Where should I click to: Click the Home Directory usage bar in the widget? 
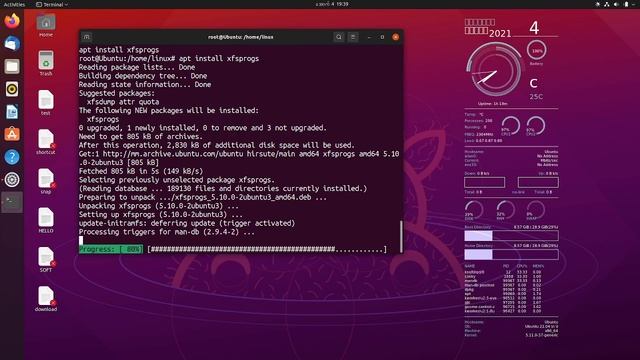[511, 255]
